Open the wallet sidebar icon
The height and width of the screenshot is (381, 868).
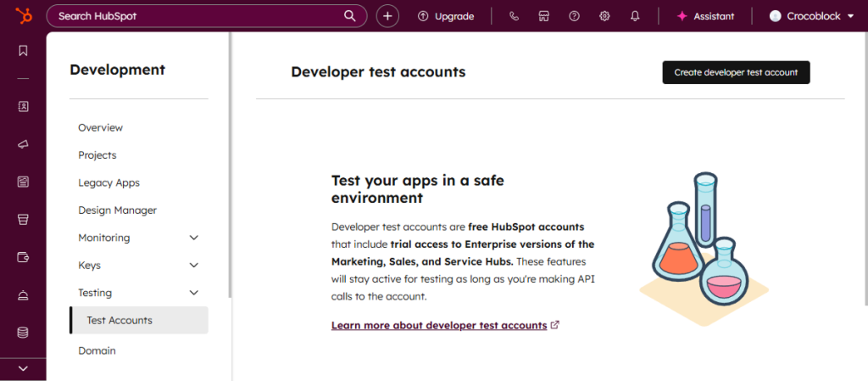coord(23,257)
